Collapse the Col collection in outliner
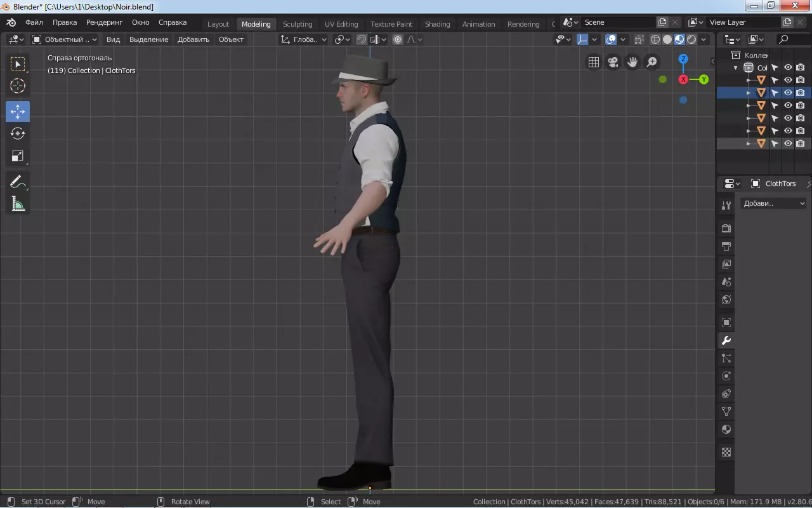The height and width of the screenshot is (508, 812). click(736, 67)
